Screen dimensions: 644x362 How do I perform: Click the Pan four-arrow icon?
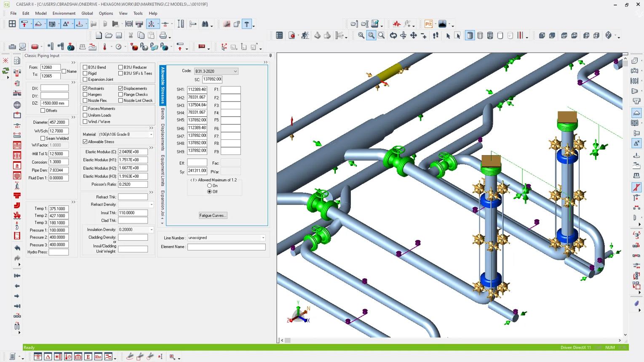[x=413, y=36]
